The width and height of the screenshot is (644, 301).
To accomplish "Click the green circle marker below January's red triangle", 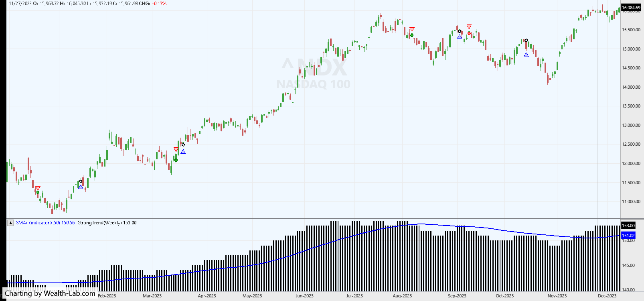I will coord(38,192).
